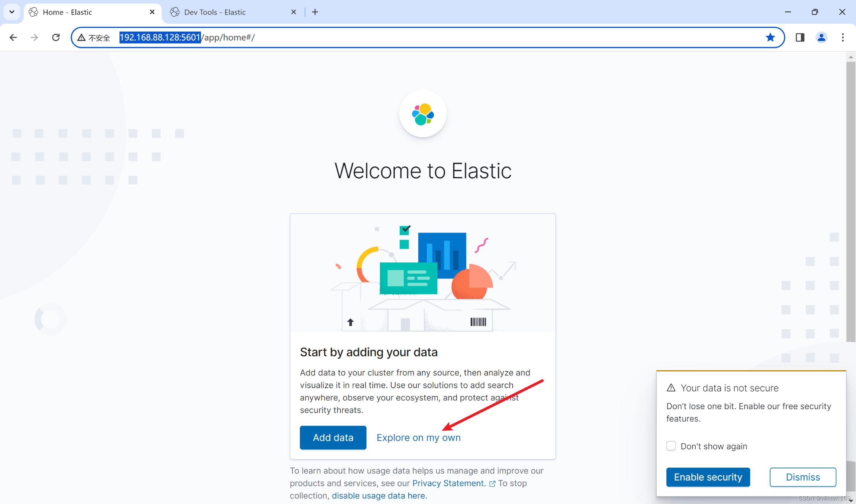Open the Privacy Statement link

pos(449,483)
